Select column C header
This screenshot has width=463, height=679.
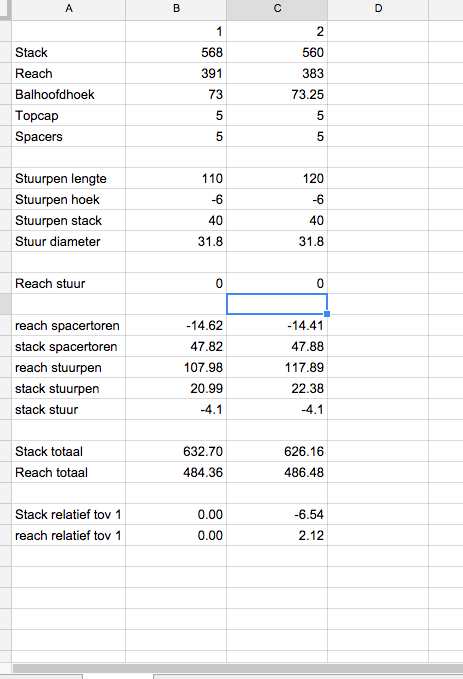point(277,10)
